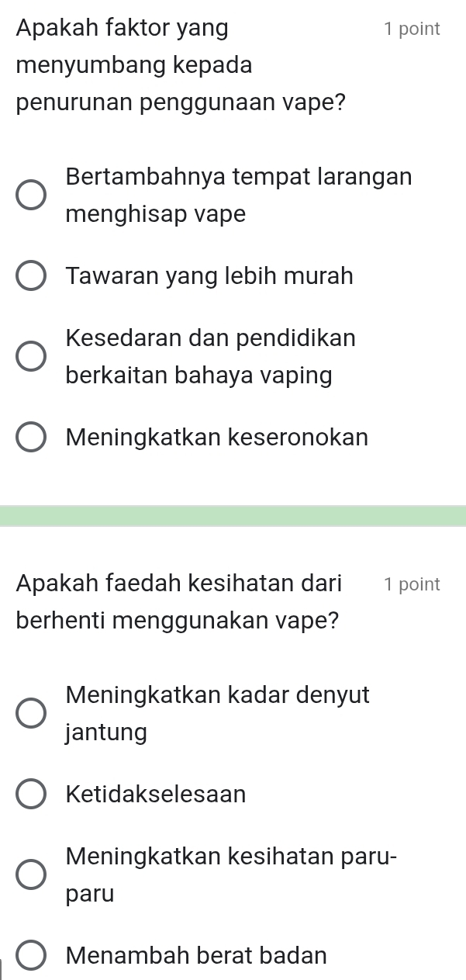
Task: Click the 'Tawaran yang lebih murah' label text
Action: click(209, 276)
